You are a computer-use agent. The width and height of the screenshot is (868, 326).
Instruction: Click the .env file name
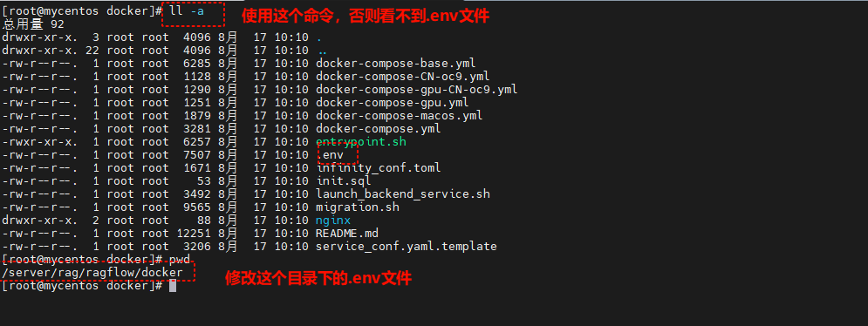[330, 155]
